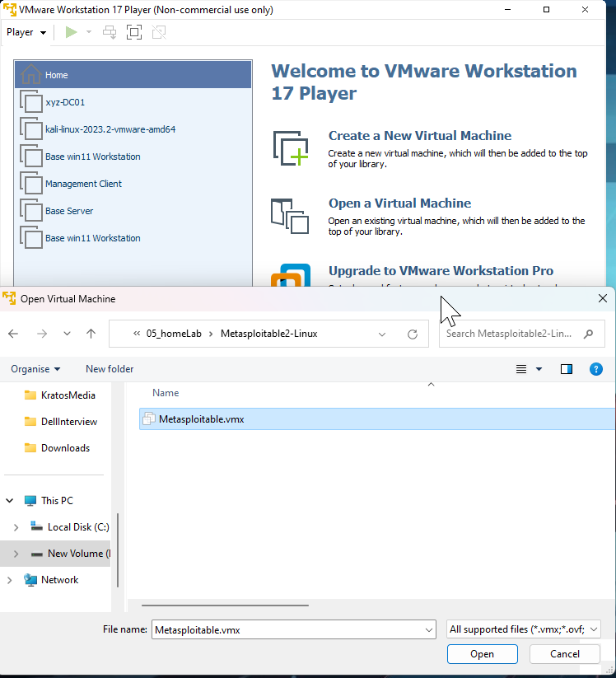The height and width of the screenshot is (678, 616).
Task: Select Home in the VM library
Action: [x=133, y=75]
